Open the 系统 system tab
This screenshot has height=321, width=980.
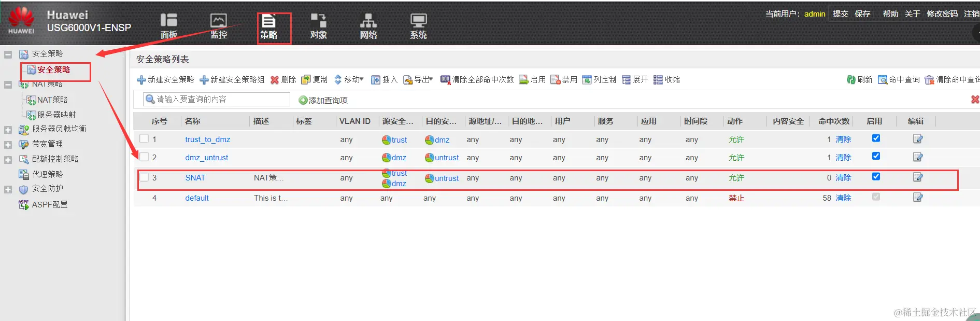point(418,26)
